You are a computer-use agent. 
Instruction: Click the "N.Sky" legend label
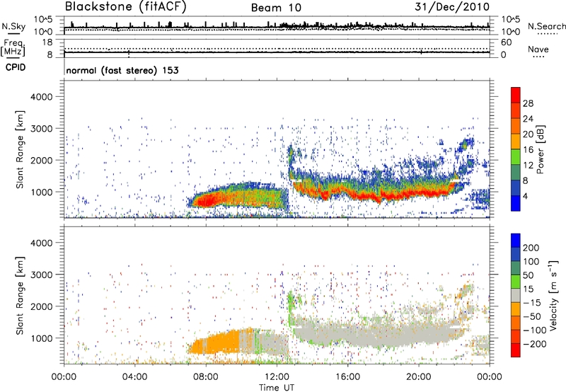point(13,26)
